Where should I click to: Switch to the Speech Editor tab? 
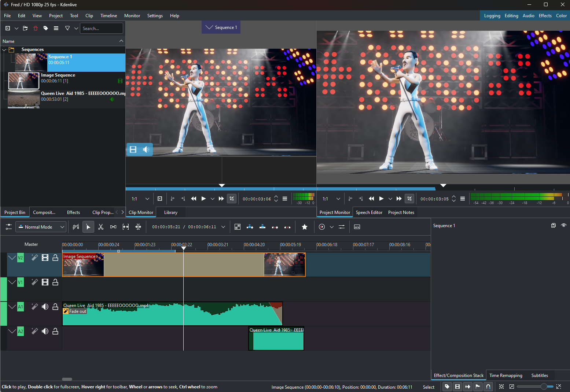coord(369,212)
